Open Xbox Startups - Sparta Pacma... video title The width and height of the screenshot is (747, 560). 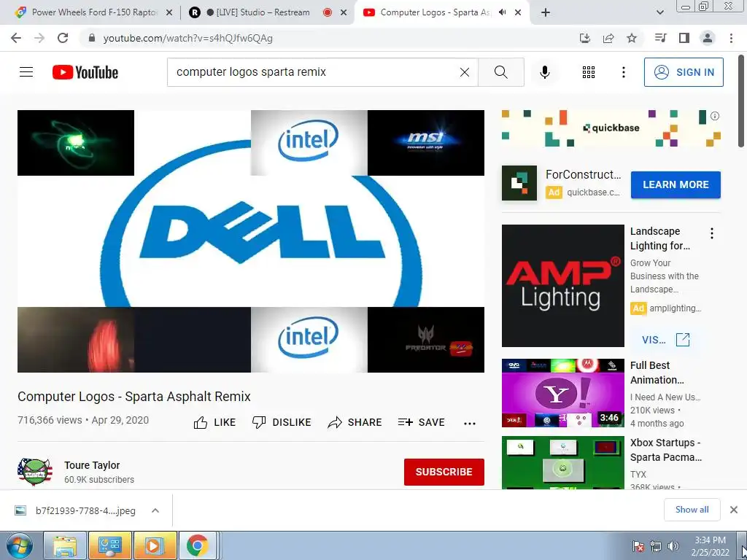pyautogui.click(x=666, y=450)
